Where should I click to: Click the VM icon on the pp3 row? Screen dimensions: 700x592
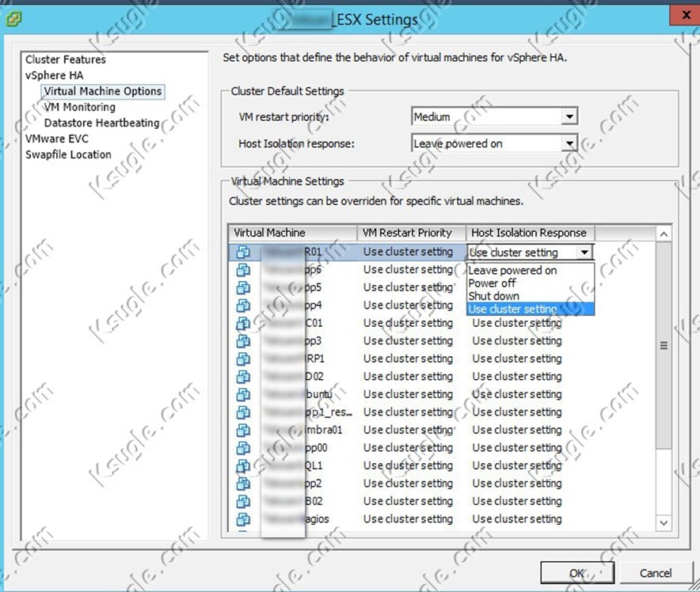click(x=243, y=341)
